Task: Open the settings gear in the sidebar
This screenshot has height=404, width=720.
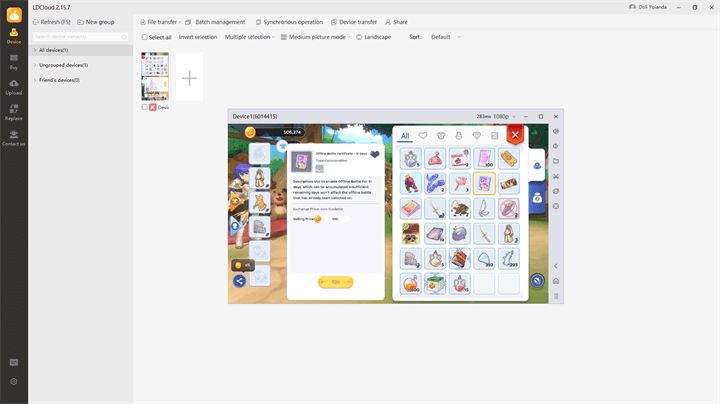Action: tap(14, 382)
